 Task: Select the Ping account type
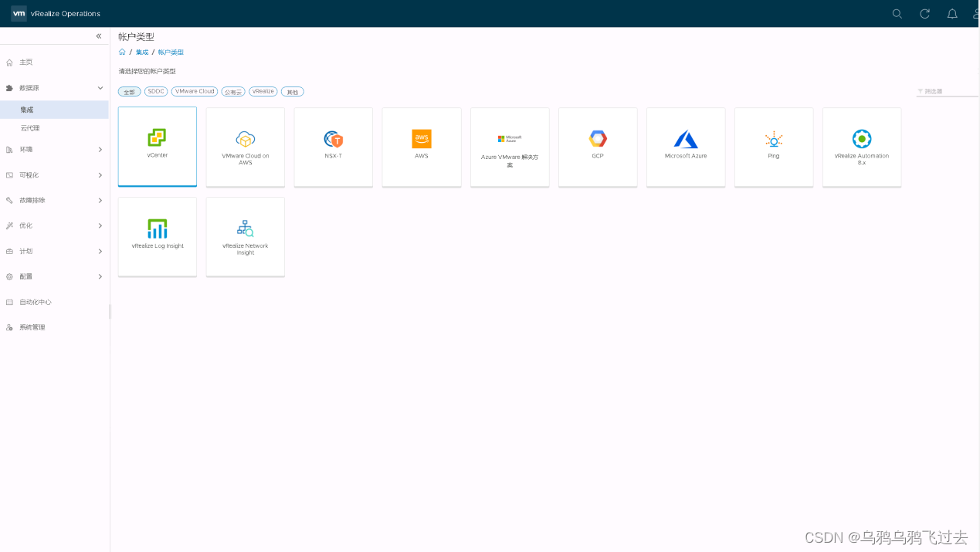tap(774, 147)
